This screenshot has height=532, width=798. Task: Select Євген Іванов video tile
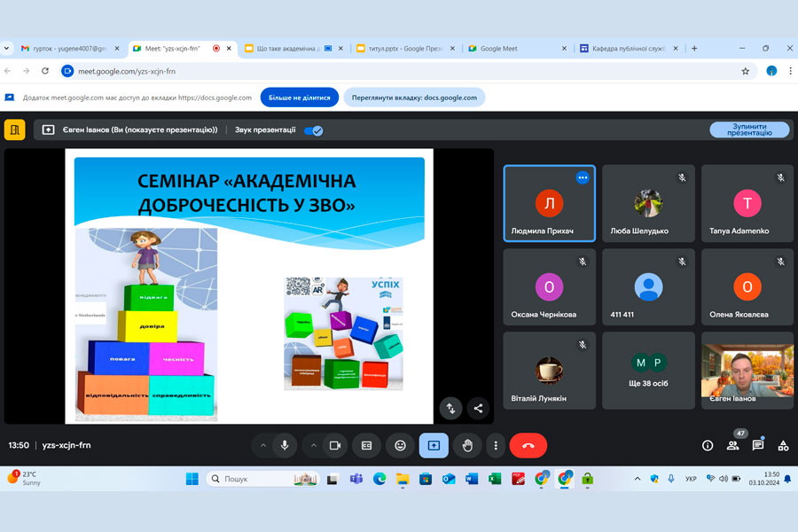click(x=747, y=371)
